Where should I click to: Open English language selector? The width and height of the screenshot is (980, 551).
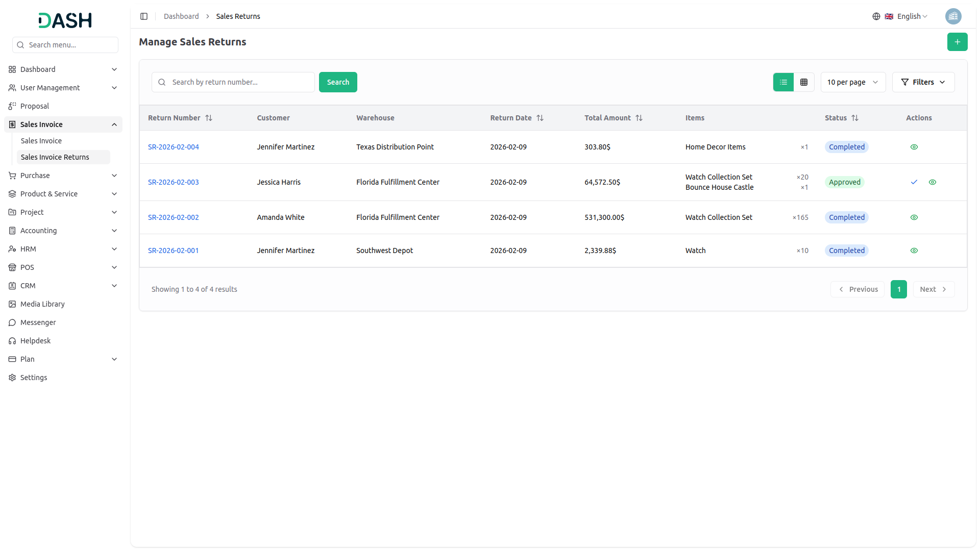906,16
